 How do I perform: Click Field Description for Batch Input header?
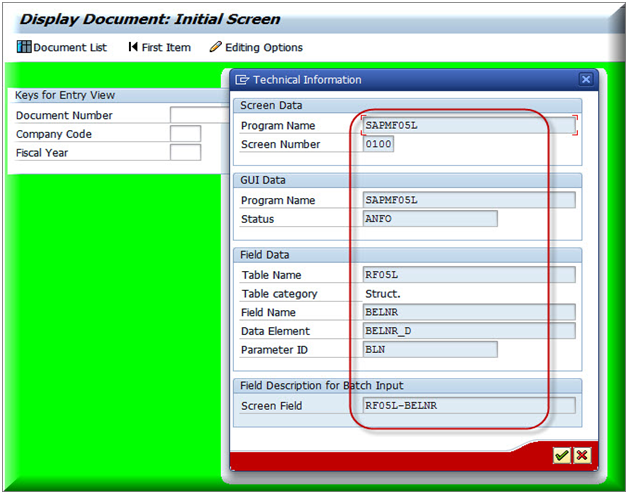coord(322,385)
